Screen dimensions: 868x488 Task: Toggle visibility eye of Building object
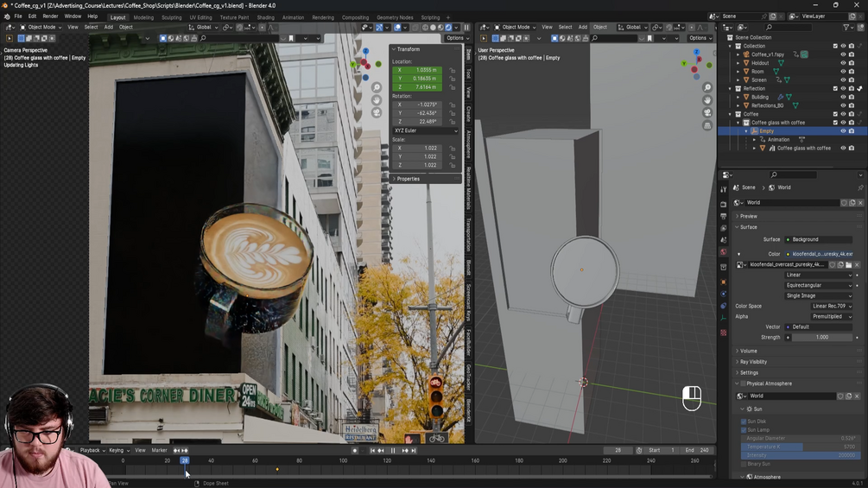coord(843,97)
